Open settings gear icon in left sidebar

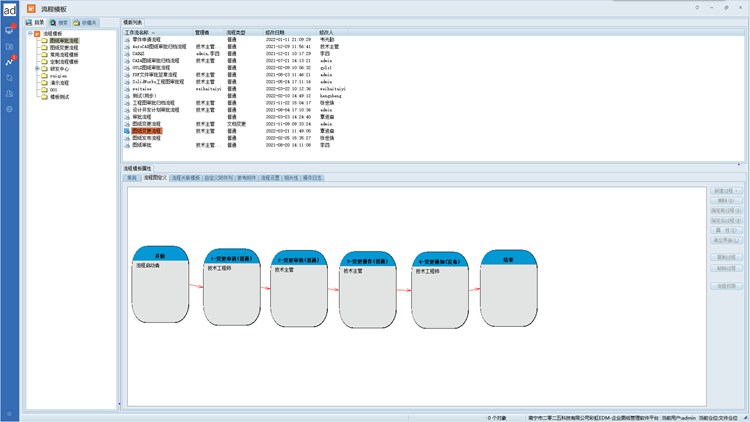[x=9, y=108]
